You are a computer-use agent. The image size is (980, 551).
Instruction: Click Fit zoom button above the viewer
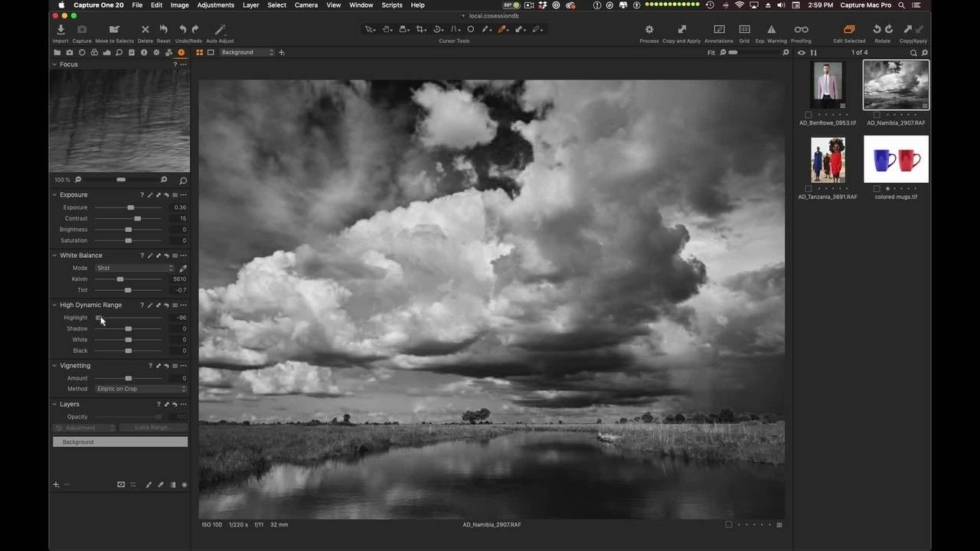tap(711, 53)
